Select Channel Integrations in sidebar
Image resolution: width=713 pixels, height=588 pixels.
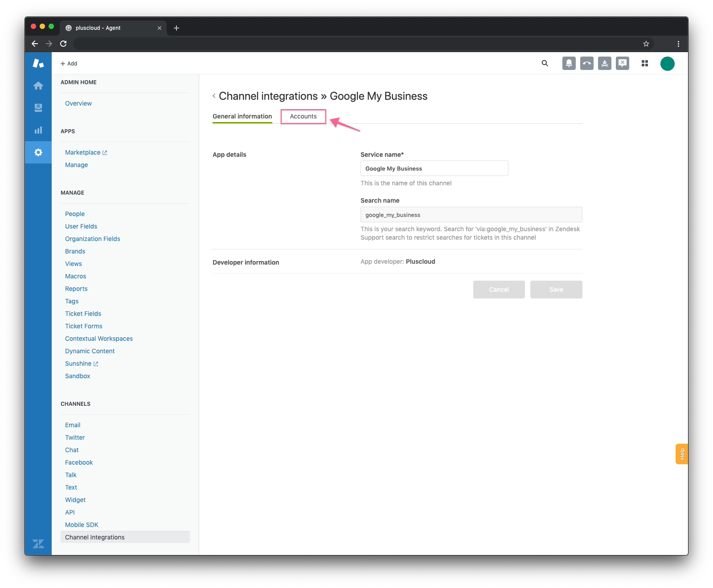click(125, 537)
